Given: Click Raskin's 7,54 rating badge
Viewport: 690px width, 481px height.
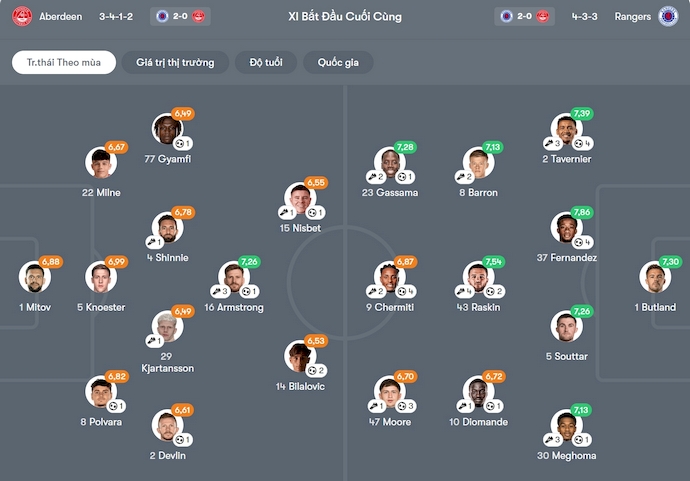Looking at the screenshot, I should click(492, 262).
